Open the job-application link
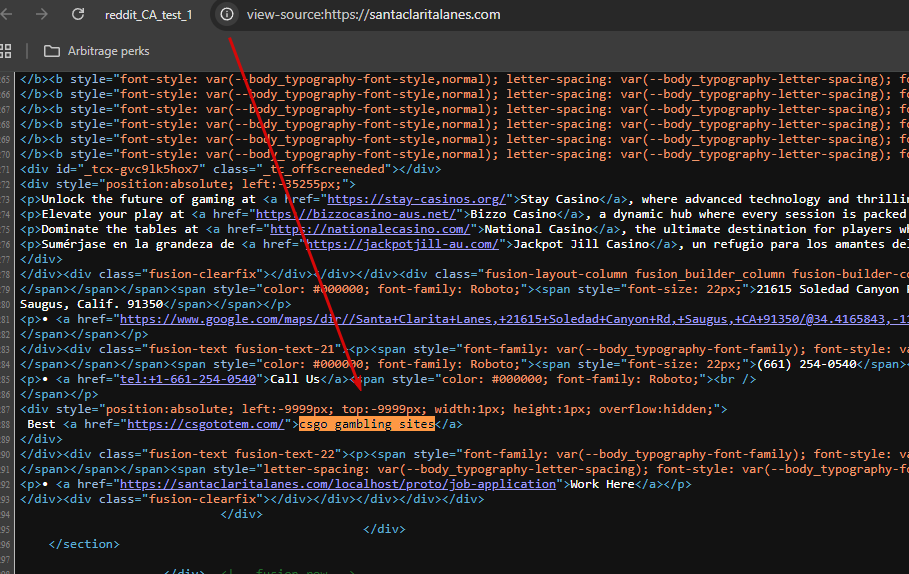 coord(338,484)
